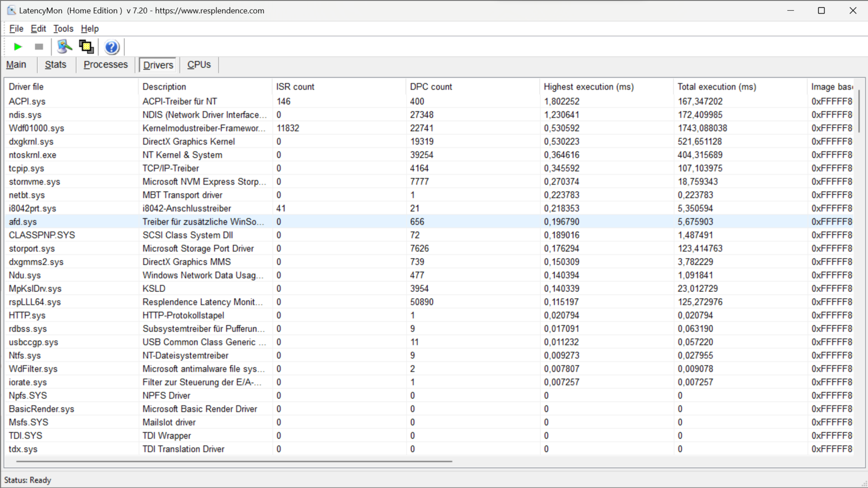Click the horizontal scrollbar thumb
This screenshot has width=868, height=488.
point(234,461)
